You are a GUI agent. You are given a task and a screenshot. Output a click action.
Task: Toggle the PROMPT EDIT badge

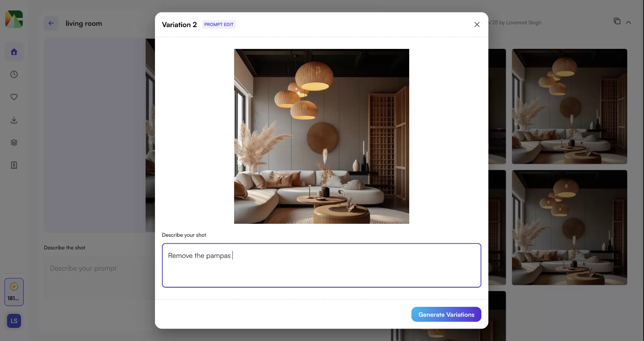pos(219,24)
